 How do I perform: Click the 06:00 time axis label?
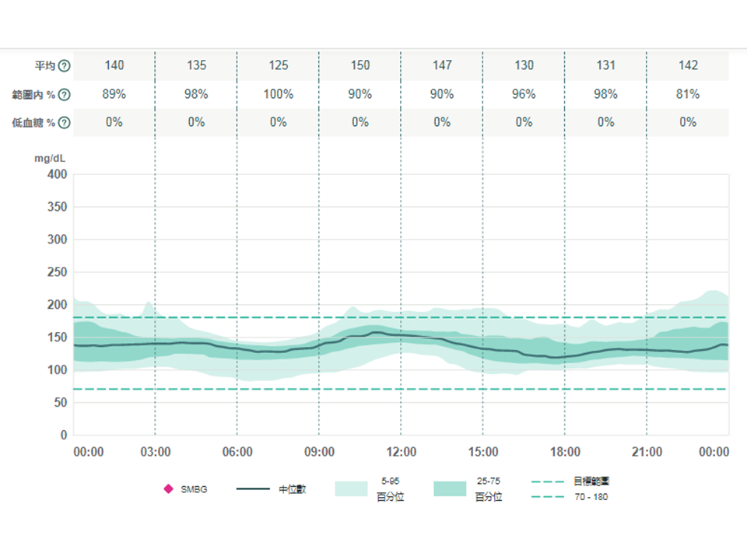point(237,452)
